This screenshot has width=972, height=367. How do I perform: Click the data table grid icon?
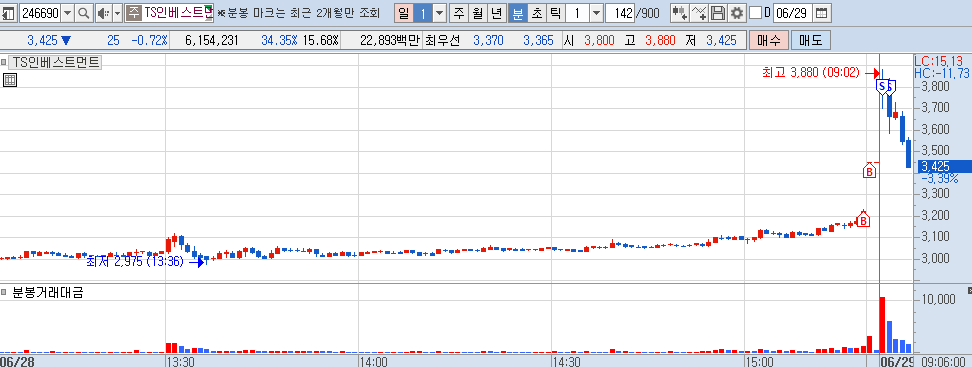tap(9, 79)
